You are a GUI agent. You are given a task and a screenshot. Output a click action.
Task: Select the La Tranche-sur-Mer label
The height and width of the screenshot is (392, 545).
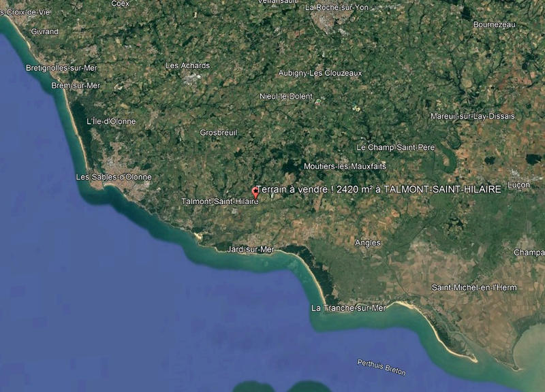click(349, 308)
